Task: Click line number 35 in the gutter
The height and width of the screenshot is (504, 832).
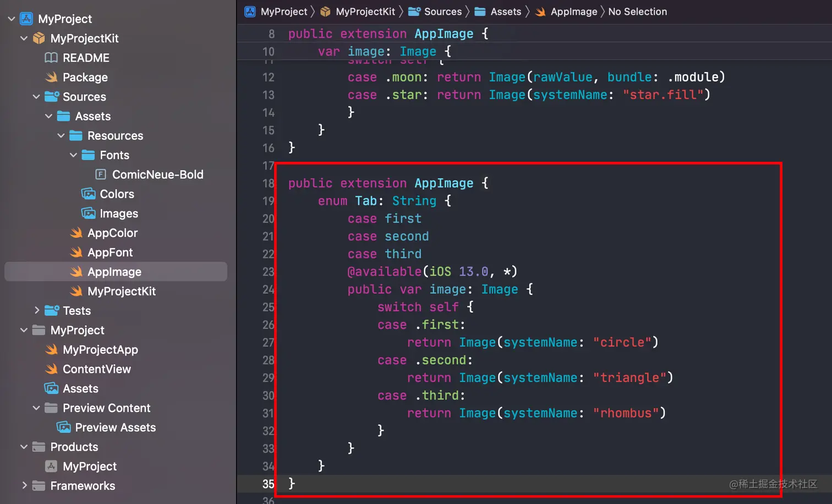Action: (268, 484)
